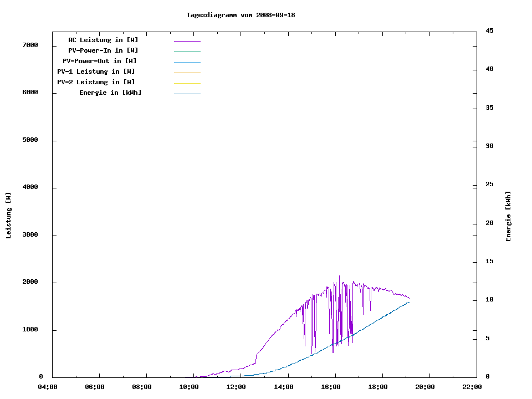532x399 pixels.
Task: Click the PV-Power-Out in [W] legend entry
Action: [x=100, y=61]
